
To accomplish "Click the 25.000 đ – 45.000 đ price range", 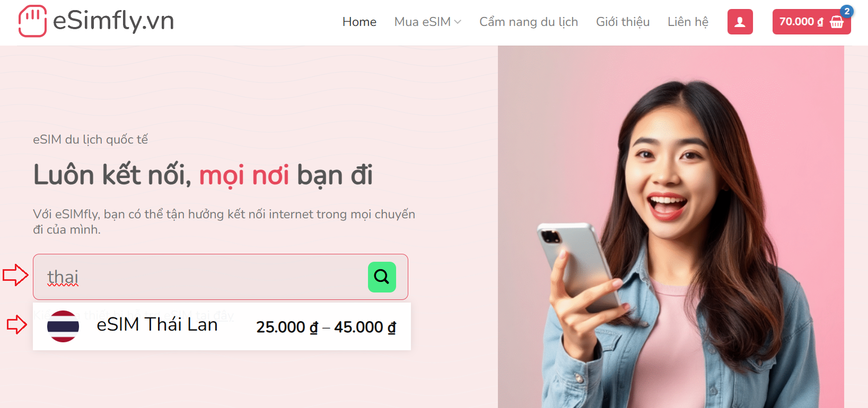I will (x=326, y=327).
